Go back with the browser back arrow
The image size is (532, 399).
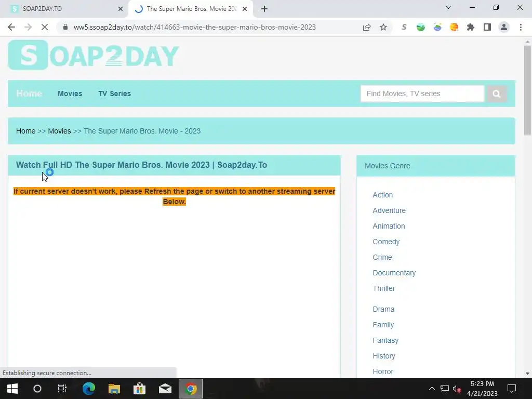pos(11,27)
